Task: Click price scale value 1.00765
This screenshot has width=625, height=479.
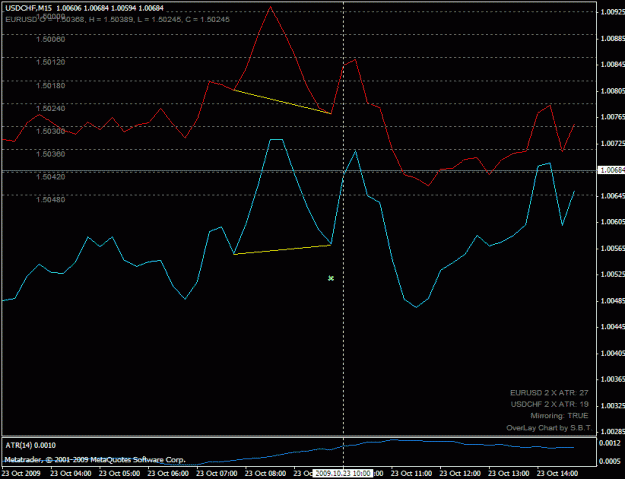Action: point(612,117)
